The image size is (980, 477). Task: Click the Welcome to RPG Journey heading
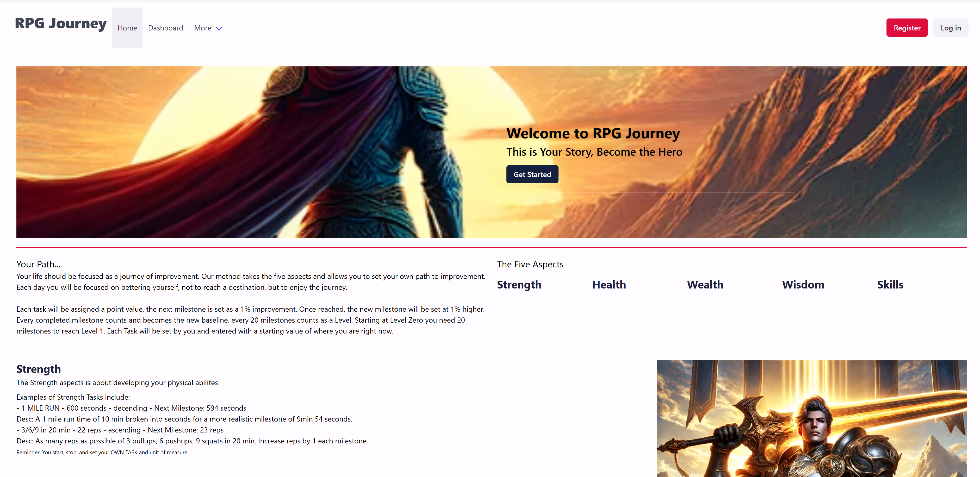coord(593,133)
